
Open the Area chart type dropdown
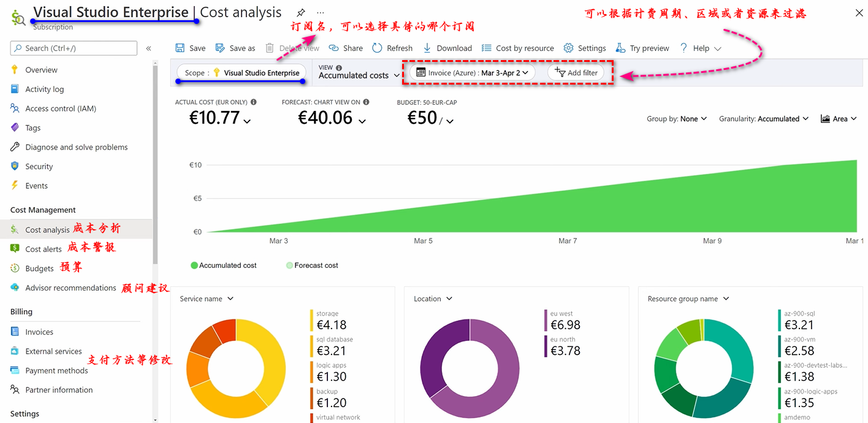tap(839, 119)
